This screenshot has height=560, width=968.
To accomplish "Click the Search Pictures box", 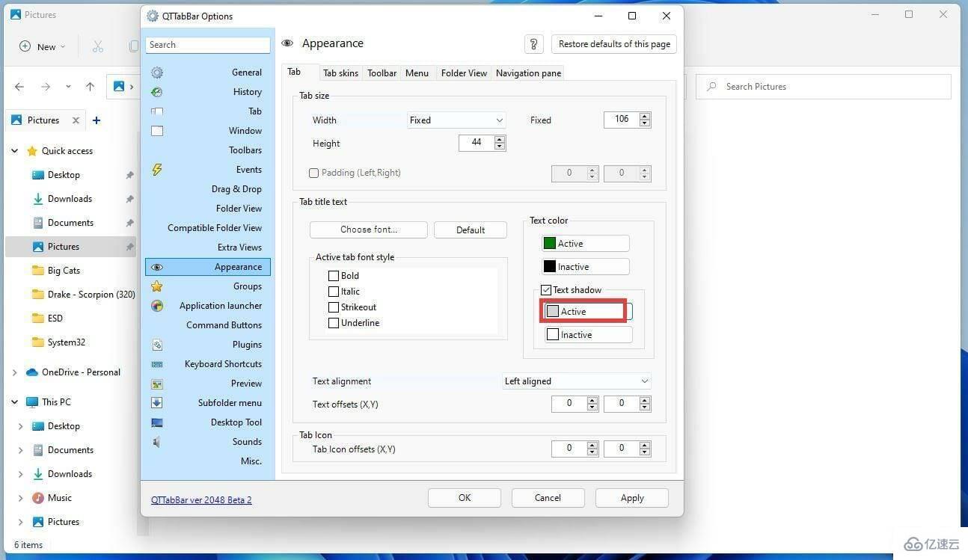I will pyautogui.click(x=824, y=87).
